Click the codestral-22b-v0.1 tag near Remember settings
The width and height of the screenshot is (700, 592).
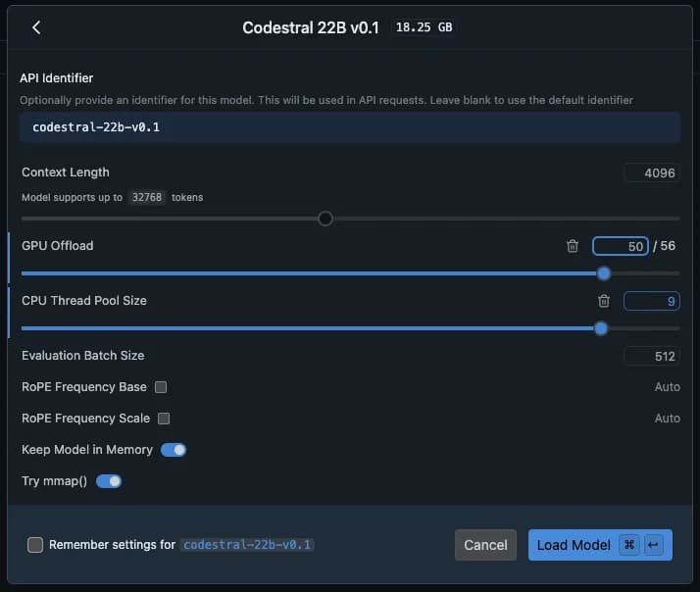pyautogui.click(x=247, y=545)
